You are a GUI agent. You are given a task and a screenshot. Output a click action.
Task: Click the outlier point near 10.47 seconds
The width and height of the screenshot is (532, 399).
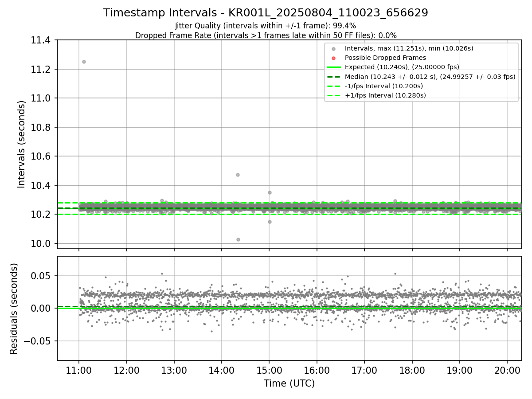(238, 175)
